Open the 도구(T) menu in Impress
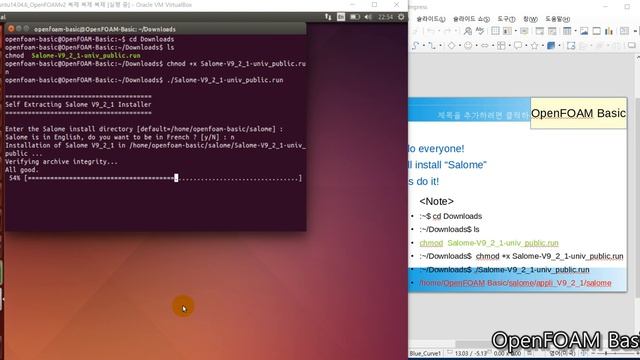 [x=506, y=19]
